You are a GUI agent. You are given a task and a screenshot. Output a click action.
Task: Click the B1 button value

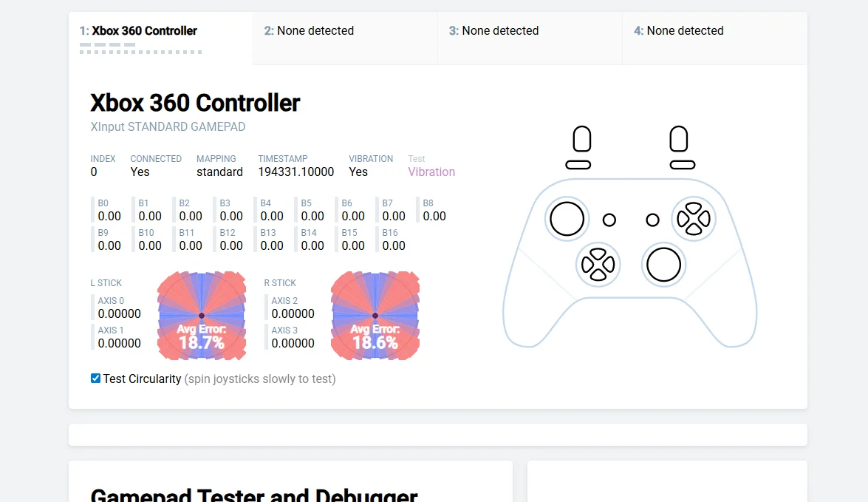(x=150, y=216)
